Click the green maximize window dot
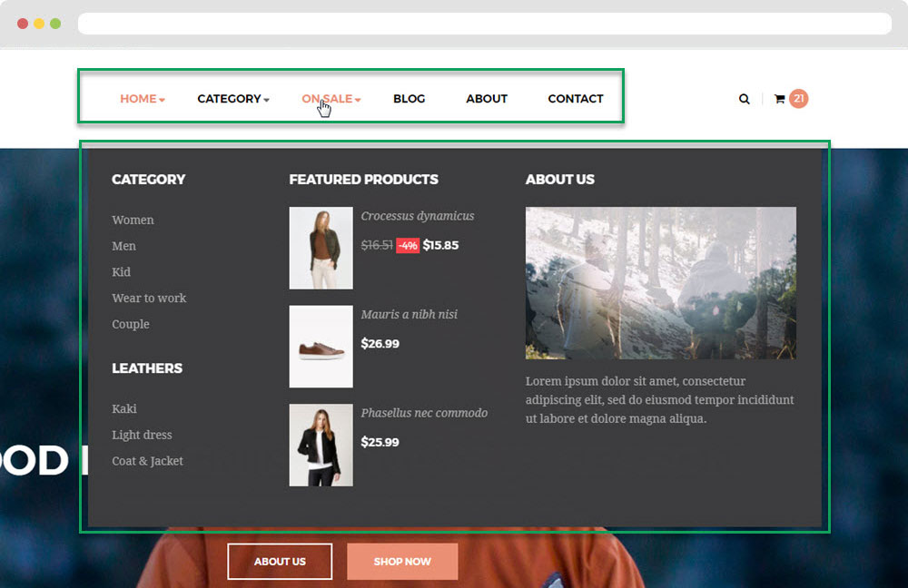The image size is (908, 588). pyautogui.click(x=55, y=24)
